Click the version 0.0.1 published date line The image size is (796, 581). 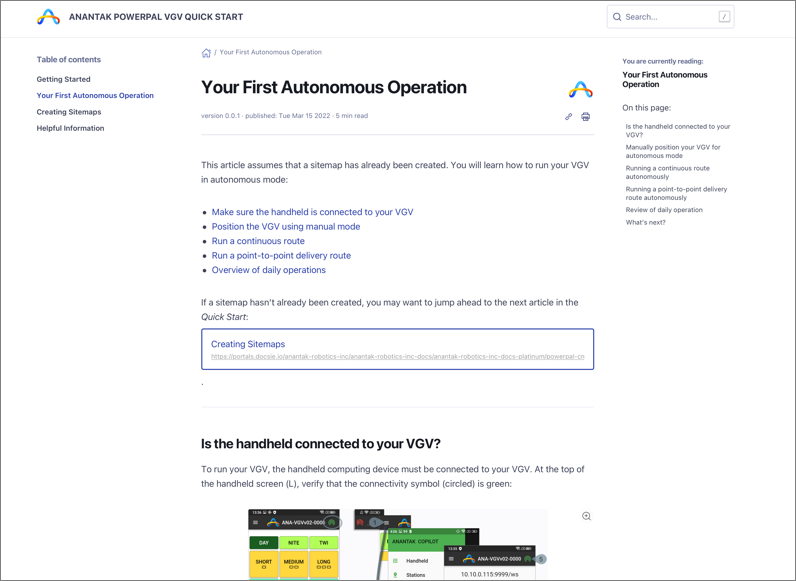click(284, 116)
